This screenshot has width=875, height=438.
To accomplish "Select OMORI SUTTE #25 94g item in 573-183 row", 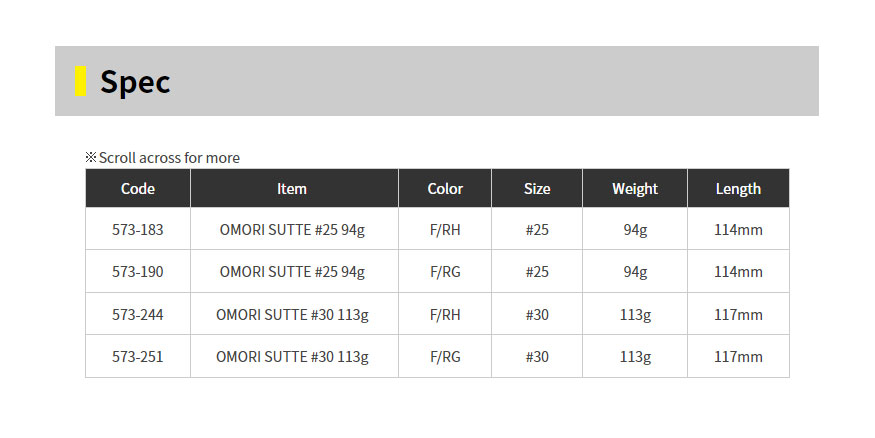I will [292, 229].
